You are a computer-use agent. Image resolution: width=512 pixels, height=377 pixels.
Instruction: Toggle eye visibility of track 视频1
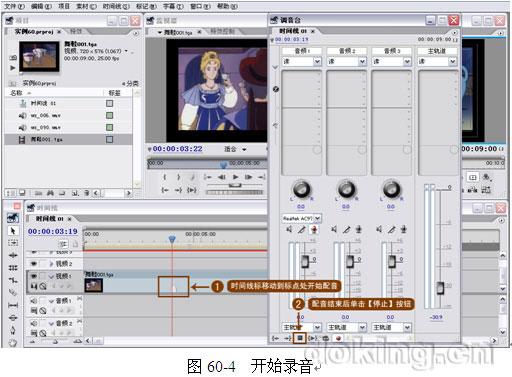(33, 276)
